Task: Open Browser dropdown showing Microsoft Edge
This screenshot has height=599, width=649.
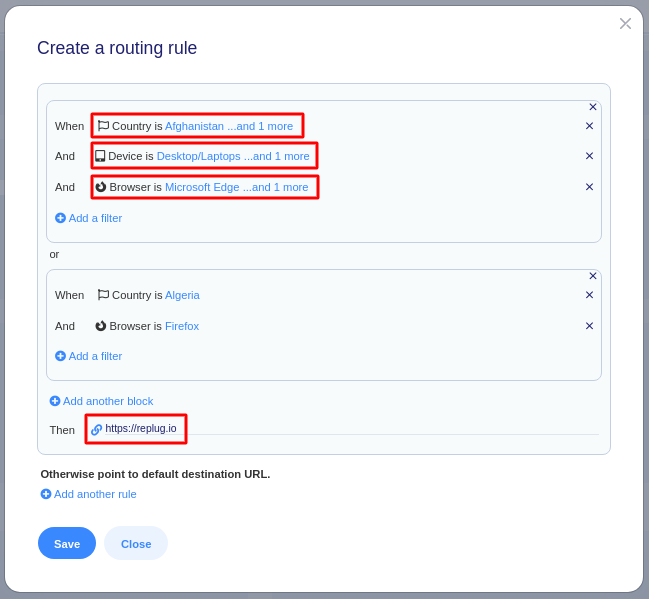Action: (205, 187)
